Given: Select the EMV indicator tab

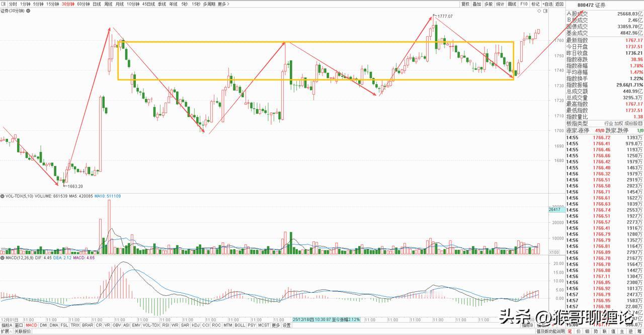Looking at the screenshot, I should click(136, 325).
